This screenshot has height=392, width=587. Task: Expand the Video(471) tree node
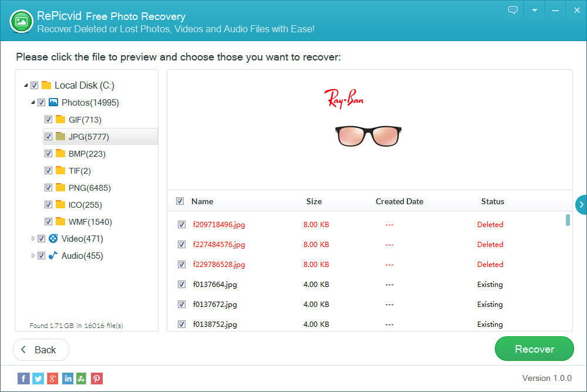point(33,238)
